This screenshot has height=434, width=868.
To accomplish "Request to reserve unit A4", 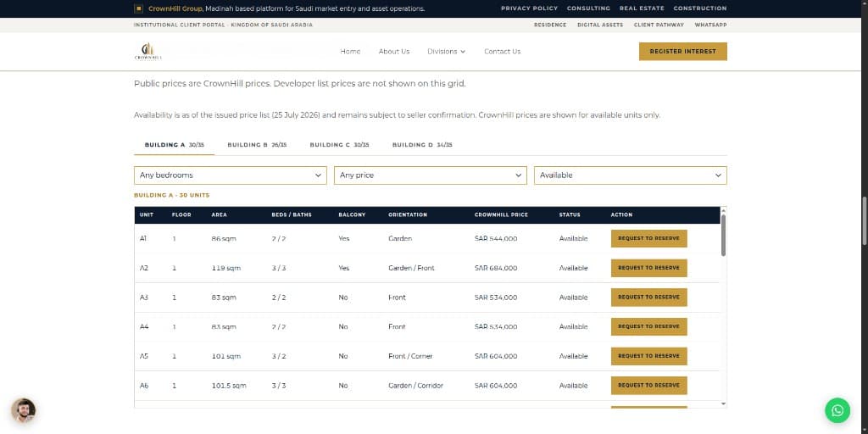I will pos(648,326).
